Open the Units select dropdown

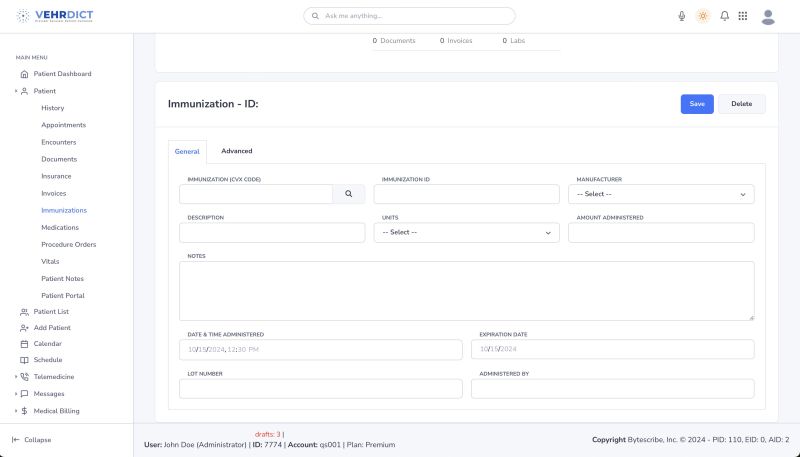(466, 232)
